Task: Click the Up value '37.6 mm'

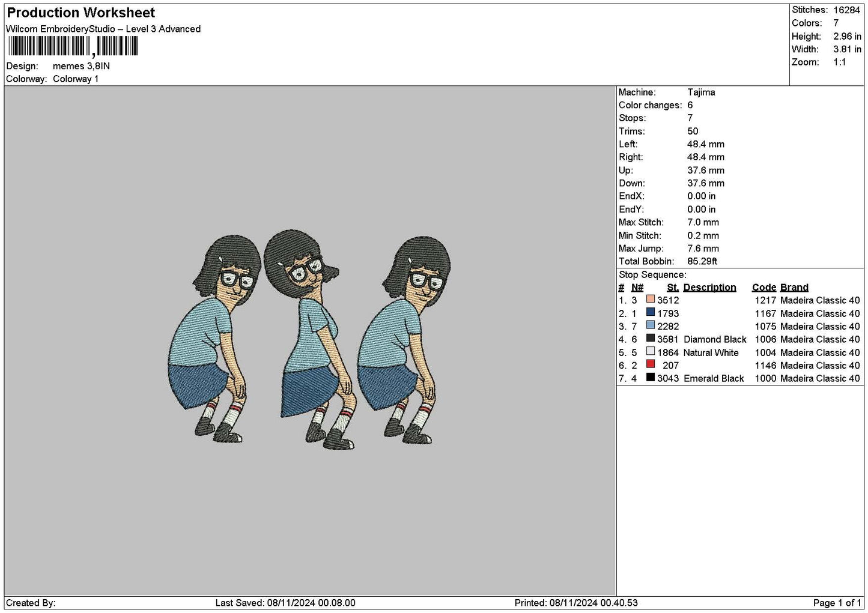Action: tap(706, 171)
